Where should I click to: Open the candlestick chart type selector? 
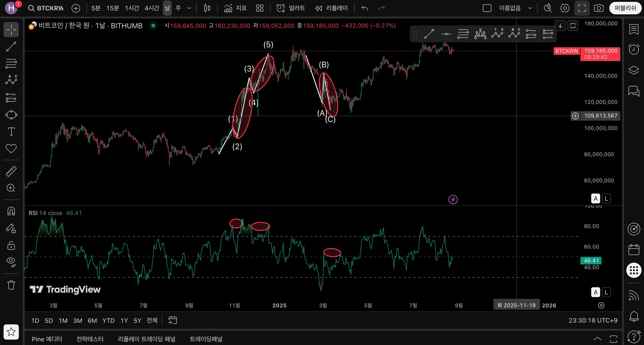207,8
